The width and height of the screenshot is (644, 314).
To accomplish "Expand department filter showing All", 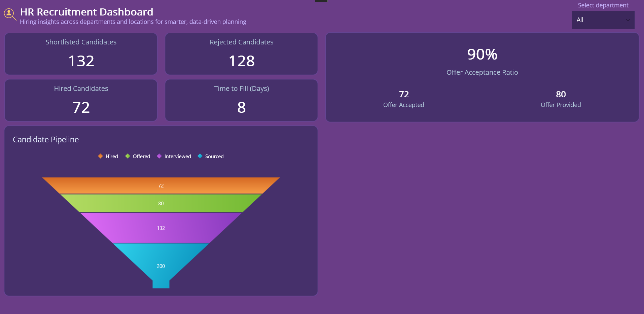I will [x=603, y=20].
